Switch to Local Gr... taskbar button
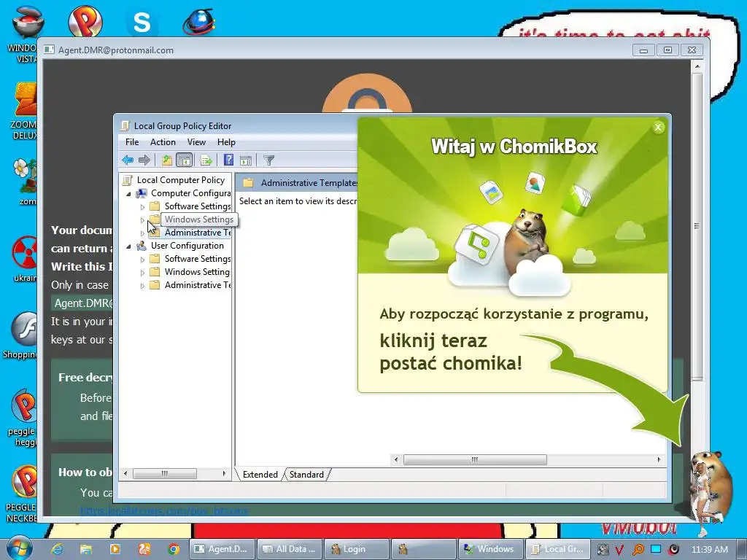The image size is (747, 560). click(x=557, y=549)
